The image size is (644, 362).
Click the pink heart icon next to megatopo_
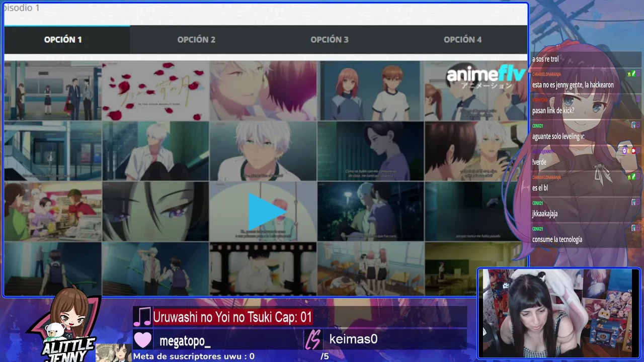(x=143, y=340)
